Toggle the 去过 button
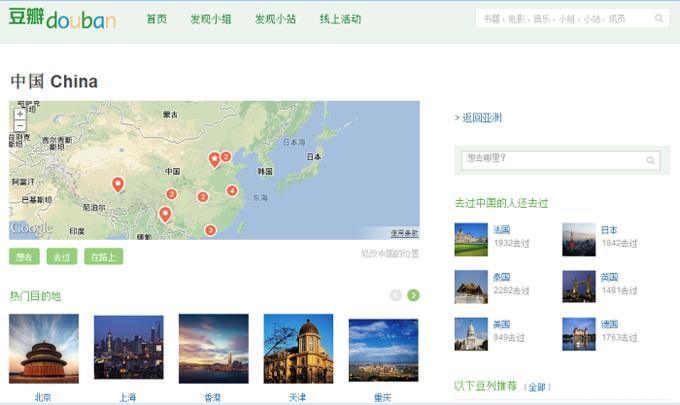Screen dimensions: 680x405 [x=62, y=257]
